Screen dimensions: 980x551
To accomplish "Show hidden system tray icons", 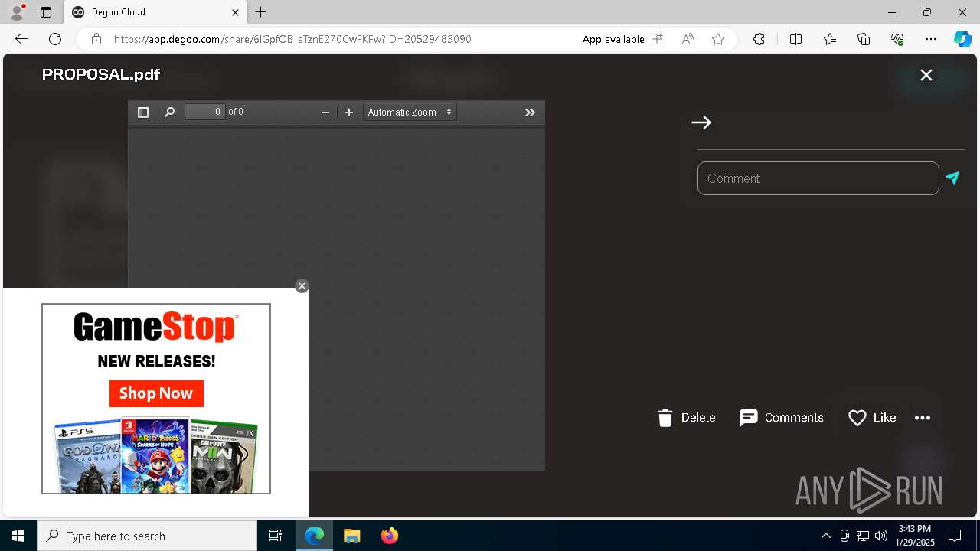I will (x=826, y=536).
